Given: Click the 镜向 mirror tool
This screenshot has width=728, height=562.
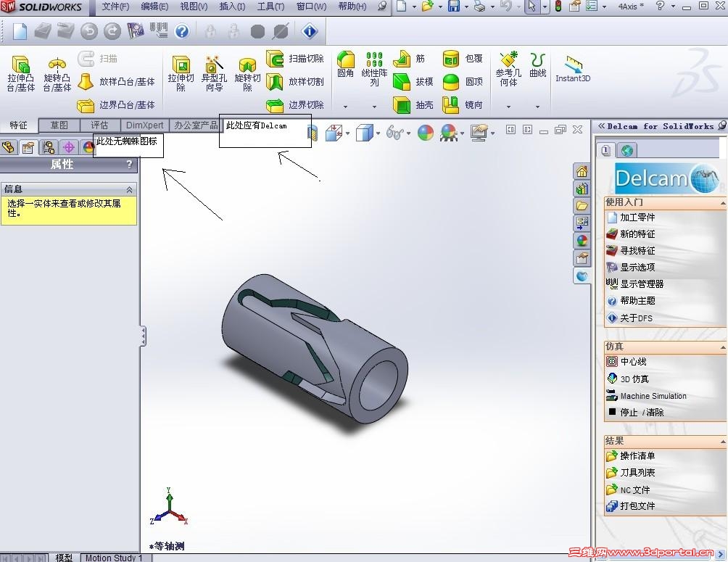Looking at the screenshot, I should click(x=463, y=105).
